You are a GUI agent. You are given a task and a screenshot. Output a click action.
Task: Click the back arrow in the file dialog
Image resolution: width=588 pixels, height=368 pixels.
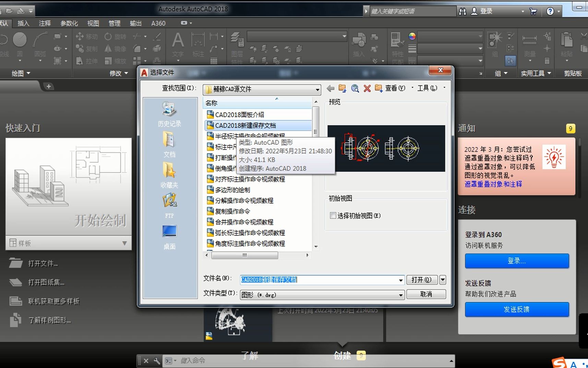coord(330,88)
